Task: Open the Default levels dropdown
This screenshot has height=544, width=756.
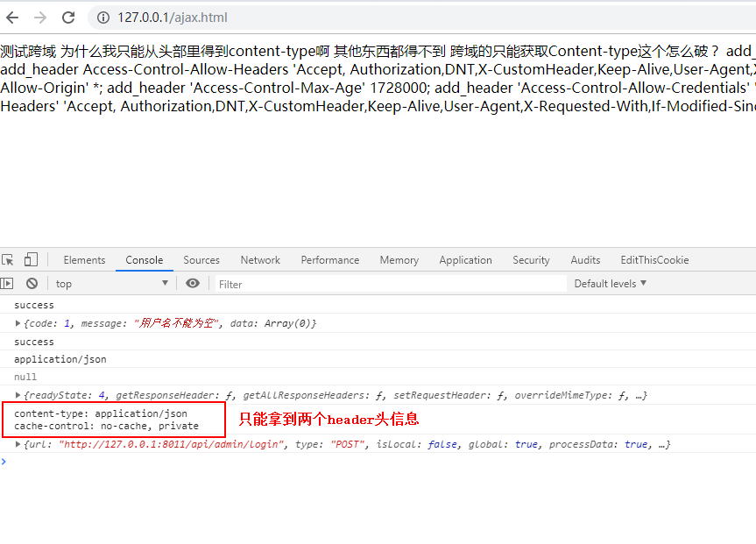Action: point(611,284)
